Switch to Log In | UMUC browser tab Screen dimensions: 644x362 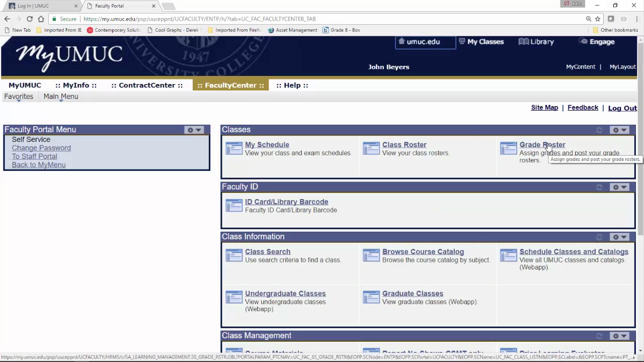pyautogui.click(x=43, y=6)
